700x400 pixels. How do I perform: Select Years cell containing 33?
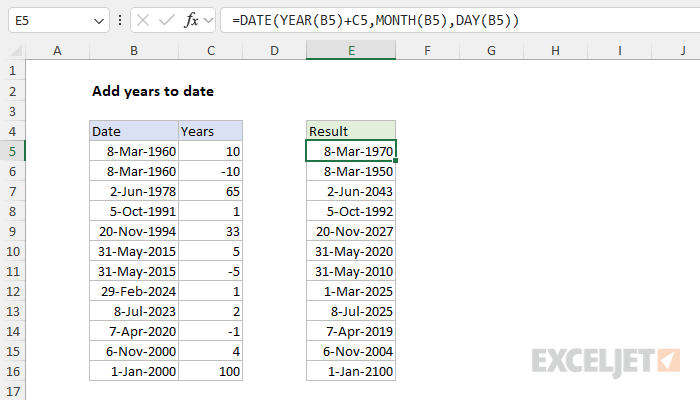click(x=211, y=231)
